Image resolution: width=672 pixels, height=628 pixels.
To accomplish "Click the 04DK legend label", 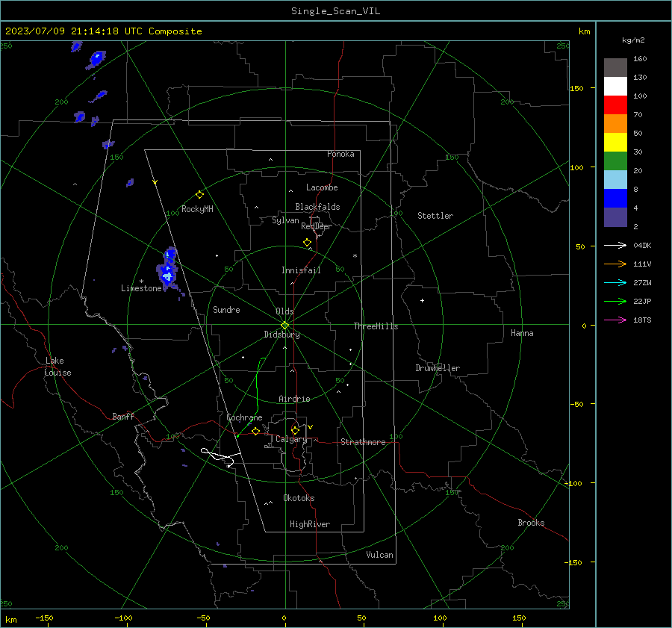I will [x=642, y=245].
